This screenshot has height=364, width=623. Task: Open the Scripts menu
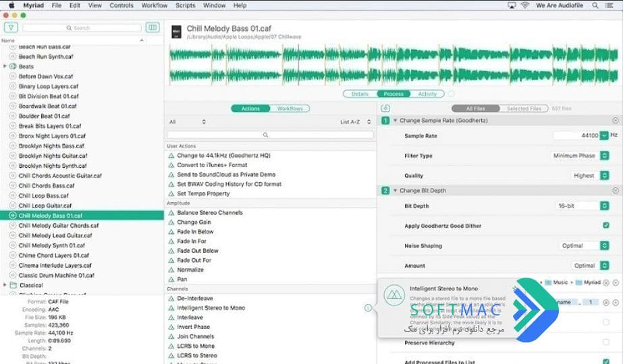point(185,5)
